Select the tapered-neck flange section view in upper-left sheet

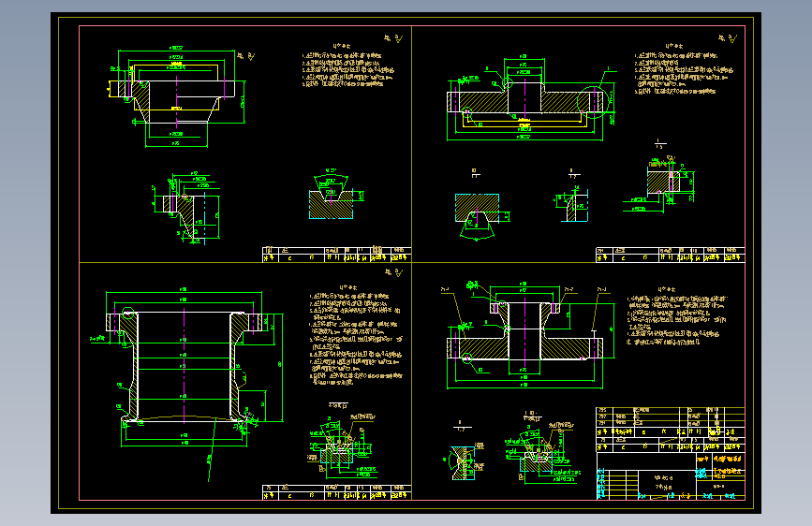[176, 96]
